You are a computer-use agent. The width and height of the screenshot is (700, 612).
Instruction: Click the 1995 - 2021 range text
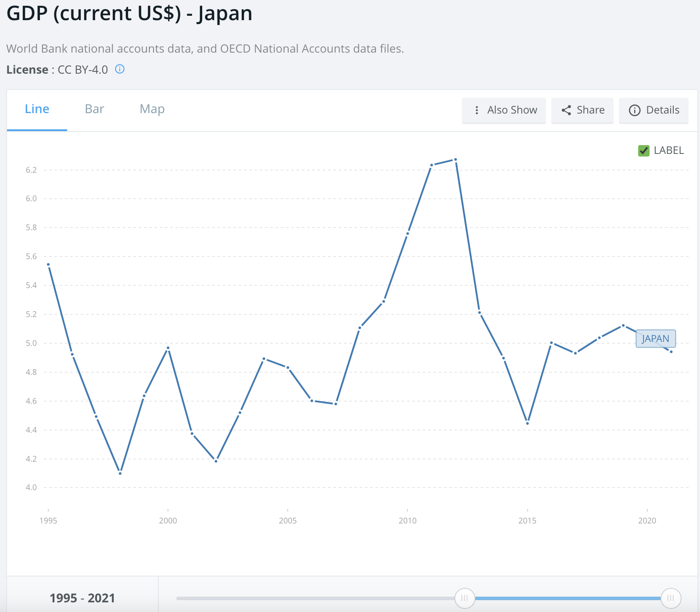click(x=82, y=598)
